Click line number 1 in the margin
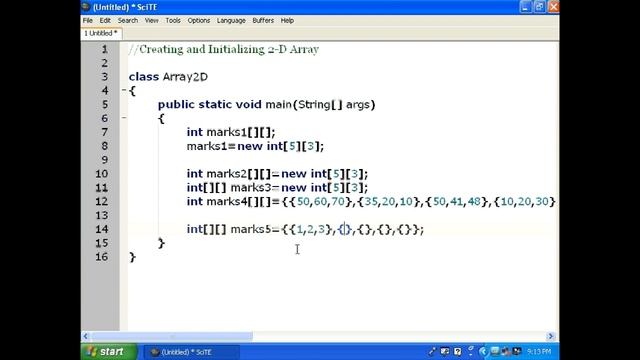Screen dimensions: 640x360 [104, 49]
